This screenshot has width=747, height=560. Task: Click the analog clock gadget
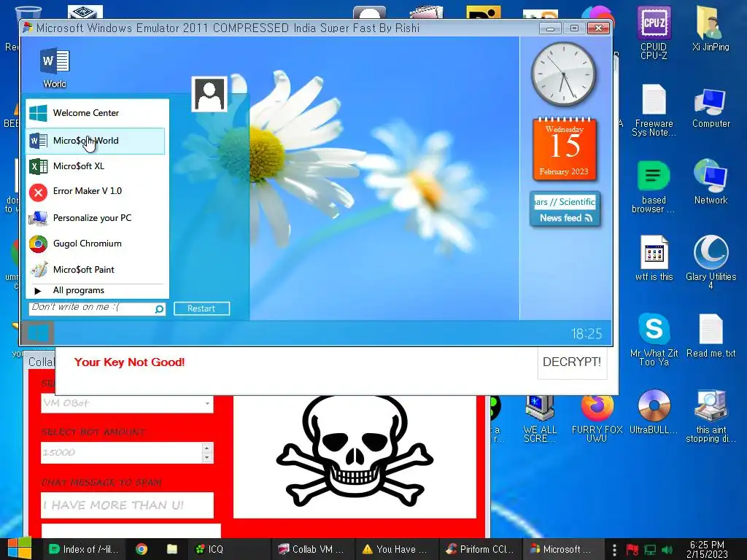(x=564, y=74)
